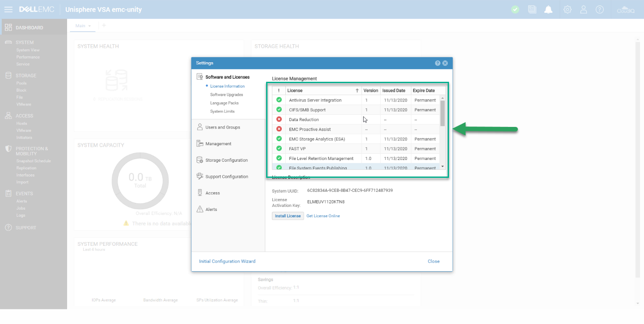Click the license list scrollbar down arrow
The image size is (644, 324).
coord(443,166)
